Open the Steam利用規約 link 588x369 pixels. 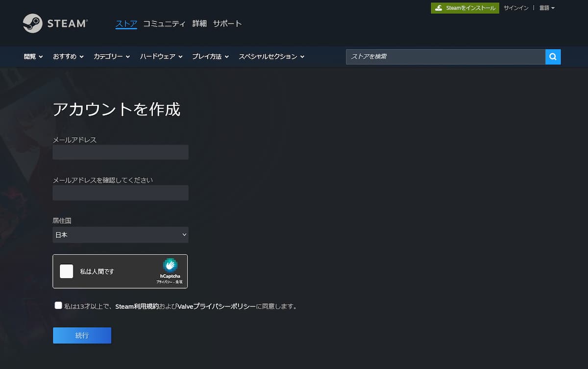coord(137,306)
